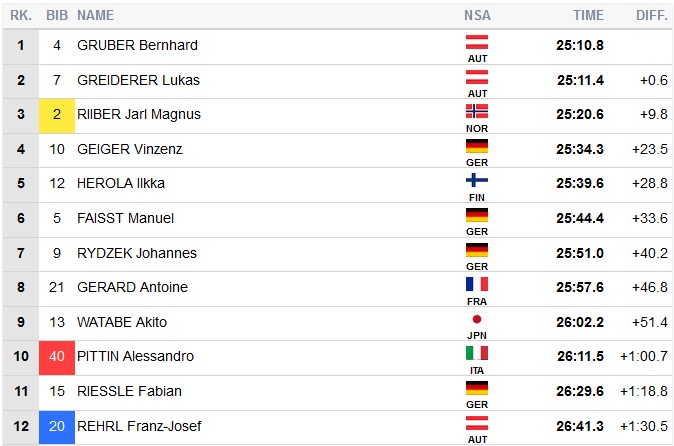Open athlete RIESSLE Fabian
The width and height of the screenshot is (674, 446).
point(130,391)
